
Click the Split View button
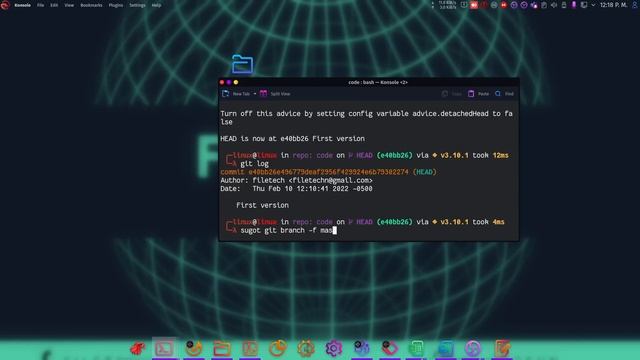pos(275,94)
